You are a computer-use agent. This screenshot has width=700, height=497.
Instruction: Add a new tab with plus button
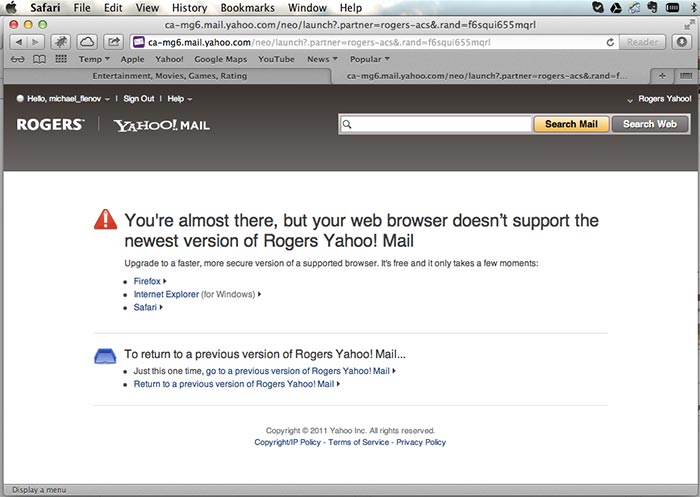coord(662,76)
